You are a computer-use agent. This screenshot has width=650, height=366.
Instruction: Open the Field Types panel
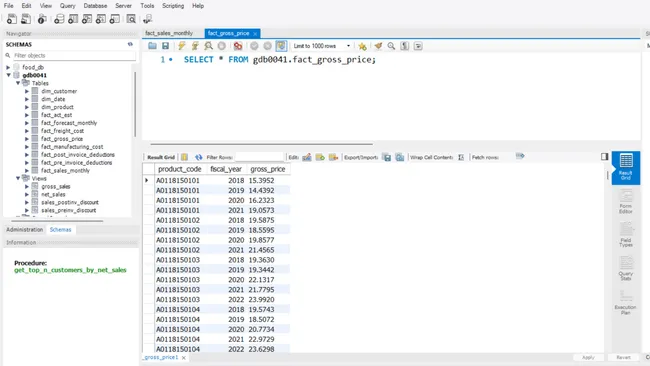(626, 235)
